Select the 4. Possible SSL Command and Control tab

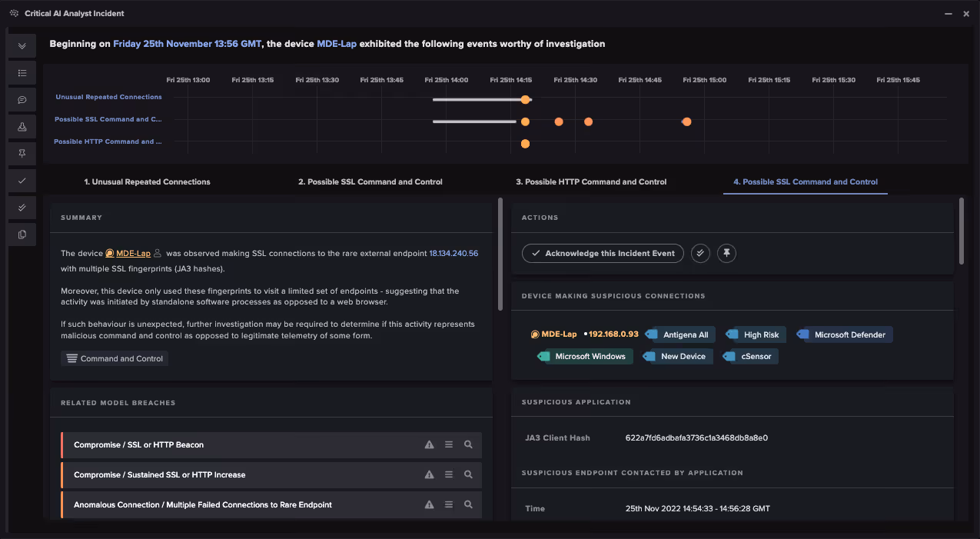click(x=806, y=182)
